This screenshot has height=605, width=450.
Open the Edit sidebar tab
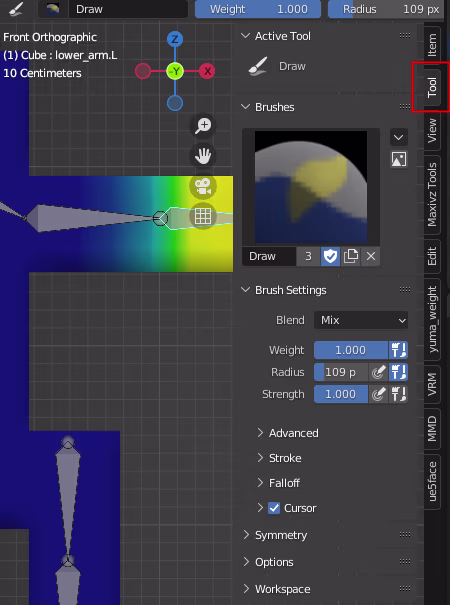click(432, 256)
